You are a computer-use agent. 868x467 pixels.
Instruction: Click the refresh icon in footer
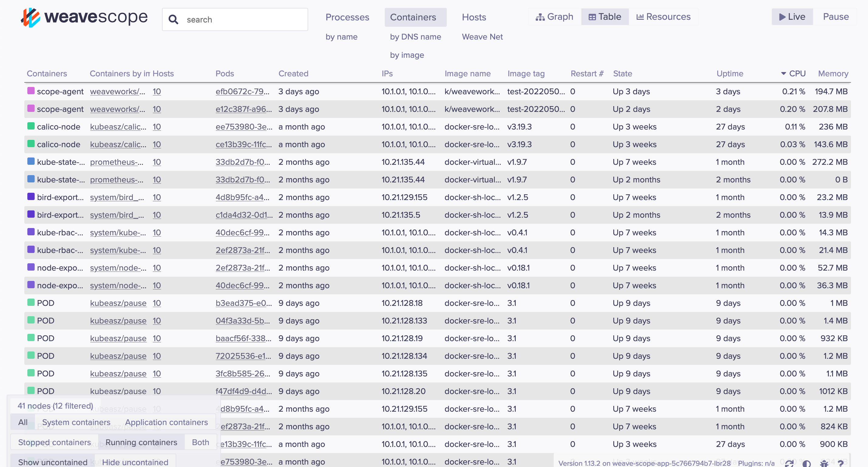789,464
